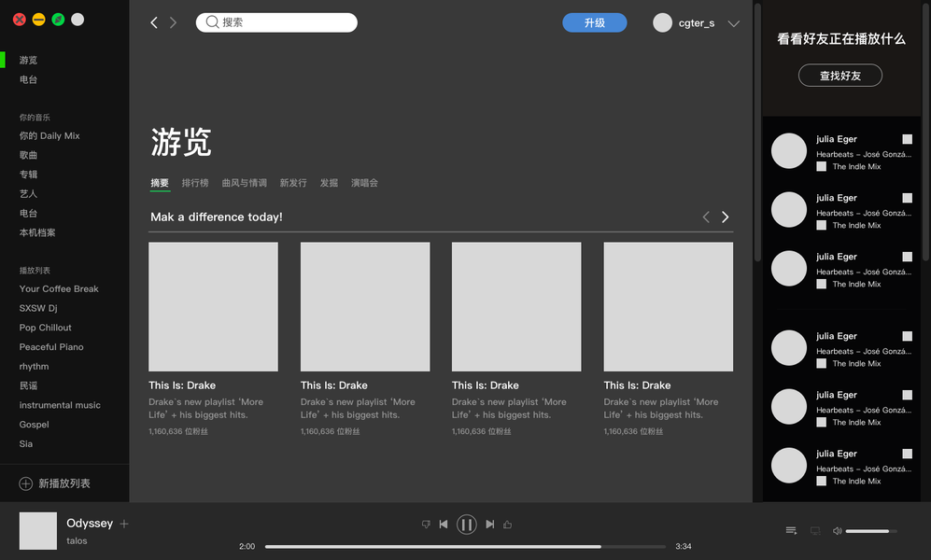Viewport: 931px width, 560px height.
Task: Click the 升级 upgrade button
Action: pyautogui.click(x=594, y=22)
